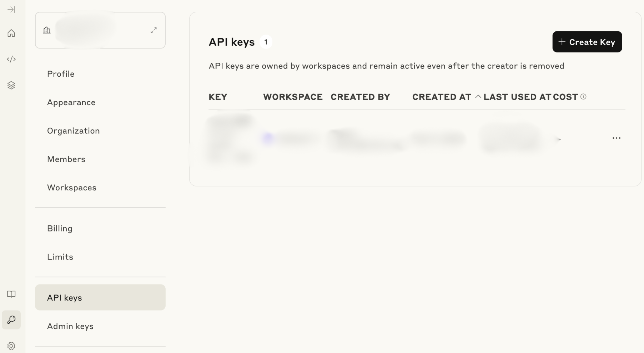Open the three-dot row actions menu
The height and width of the screenshot is (353, 644).
tap(616, 138)
